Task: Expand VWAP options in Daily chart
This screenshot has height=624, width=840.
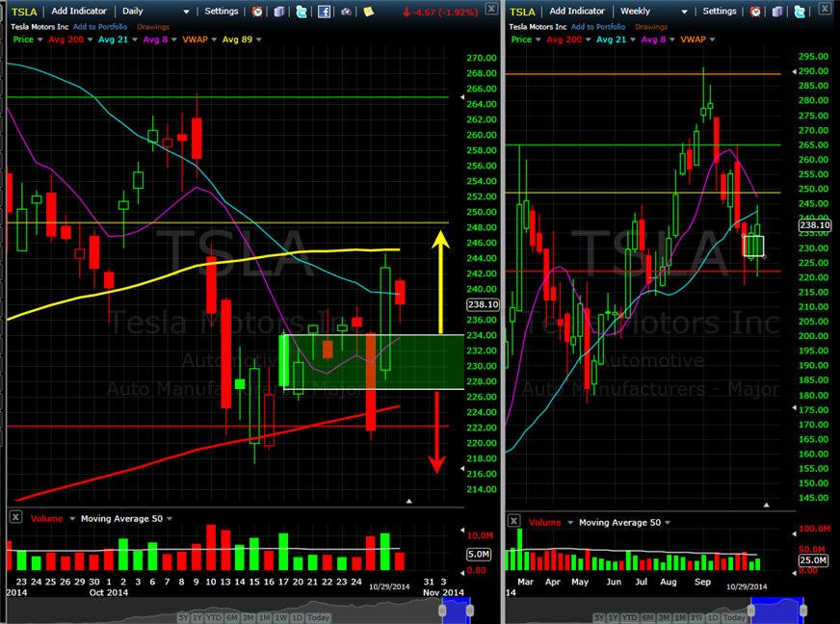Action: click(x=214, y=39)
